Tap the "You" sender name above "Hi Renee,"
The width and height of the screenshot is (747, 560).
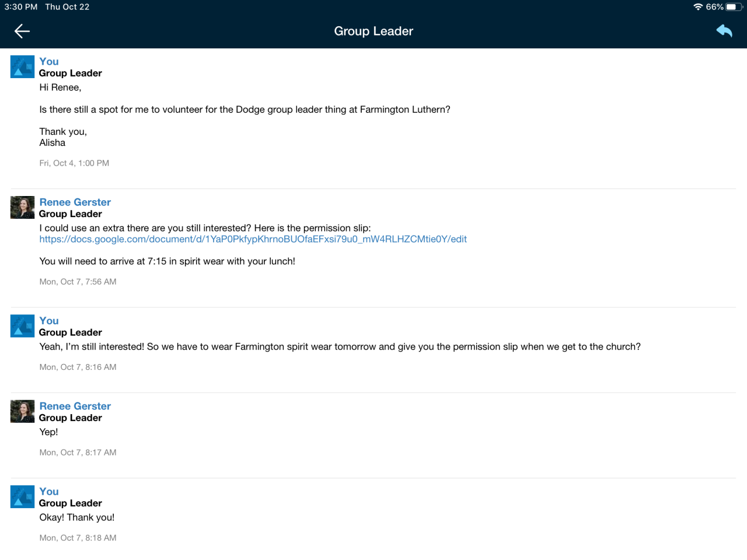[49, 61]
